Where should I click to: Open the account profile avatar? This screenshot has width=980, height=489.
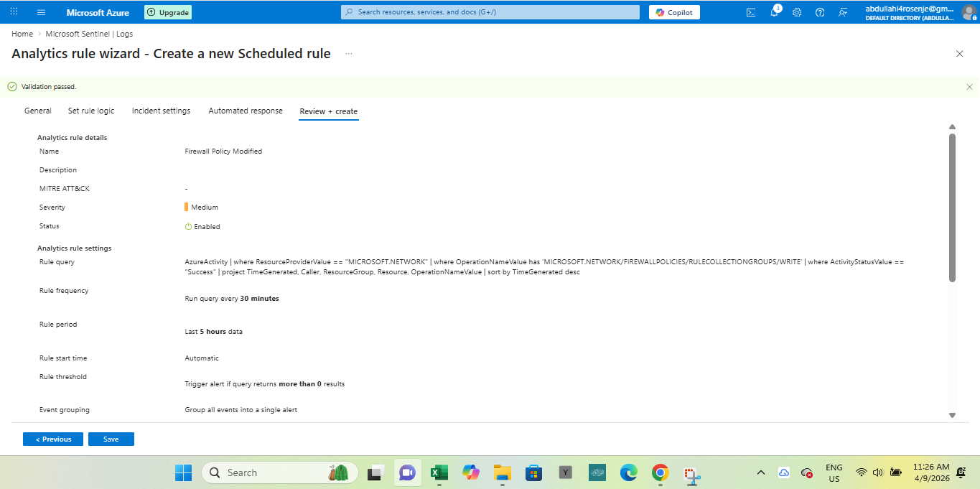pyautogui.click(x=968, y=12)
